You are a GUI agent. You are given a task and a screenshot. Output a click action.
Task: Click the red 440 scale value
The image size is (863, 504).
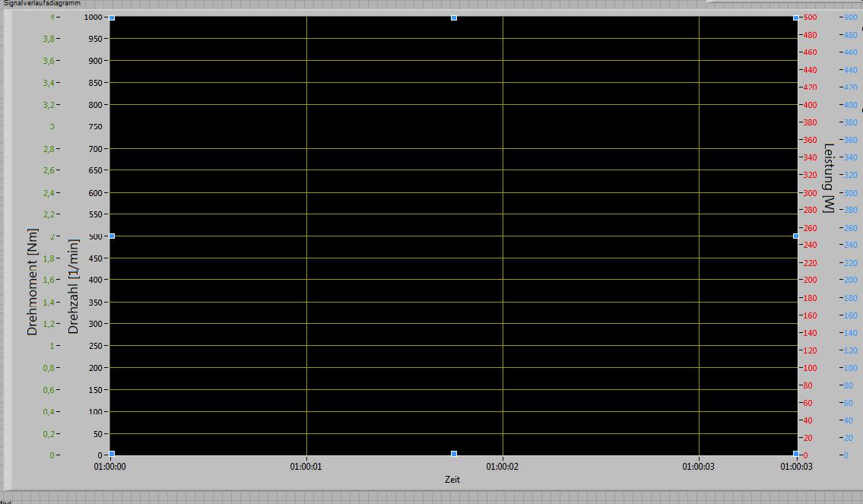point(811,70)
